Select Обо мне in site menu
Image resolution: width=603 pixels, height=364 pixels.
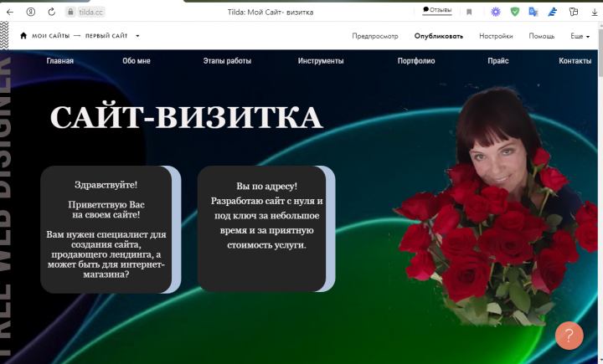(137, 61)
